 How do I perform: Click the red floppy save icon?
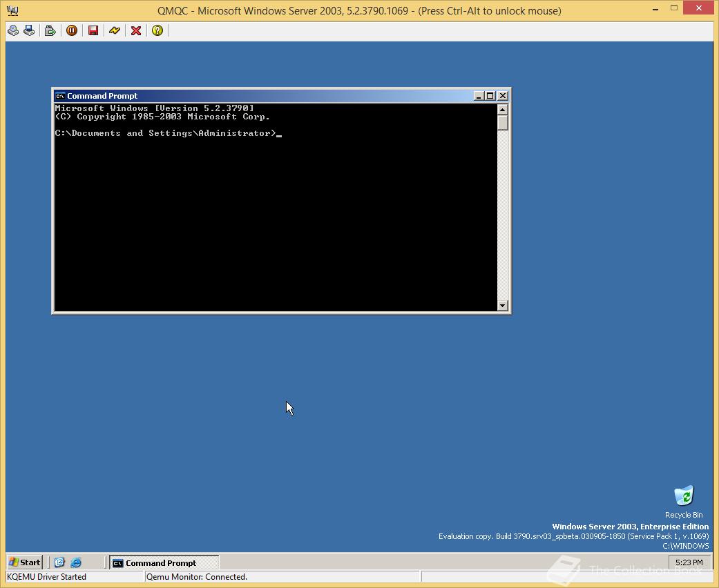(93, 30)
